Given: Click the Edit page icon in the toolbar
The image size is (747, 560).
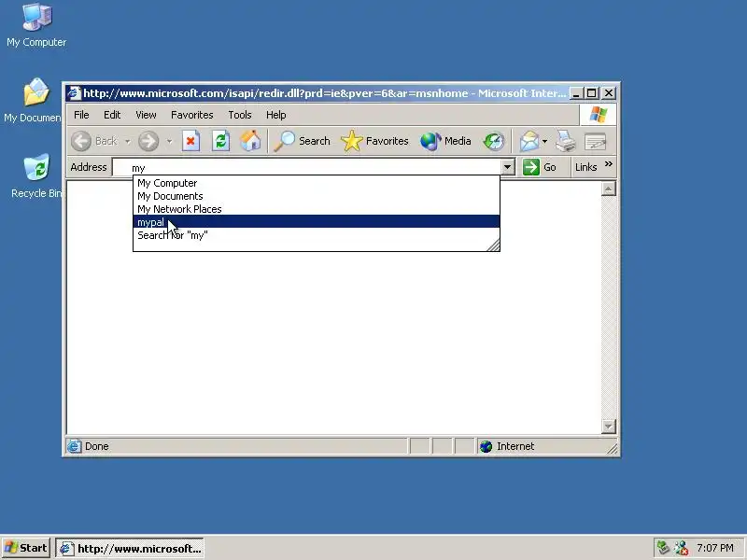Looking at the screenshot, I should pos(595,142).
